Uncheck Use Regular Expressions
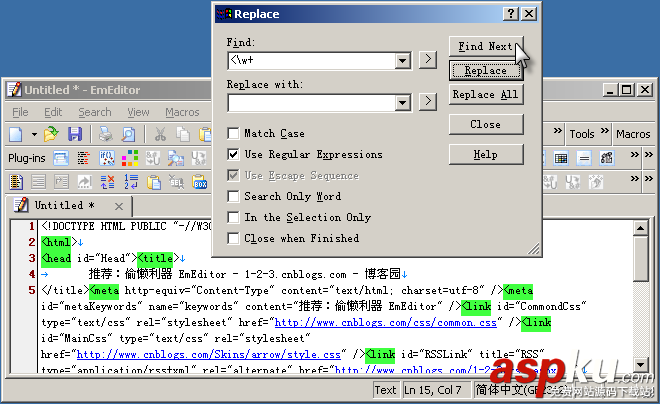The image size is (660, 404). [x=233, y=154]
